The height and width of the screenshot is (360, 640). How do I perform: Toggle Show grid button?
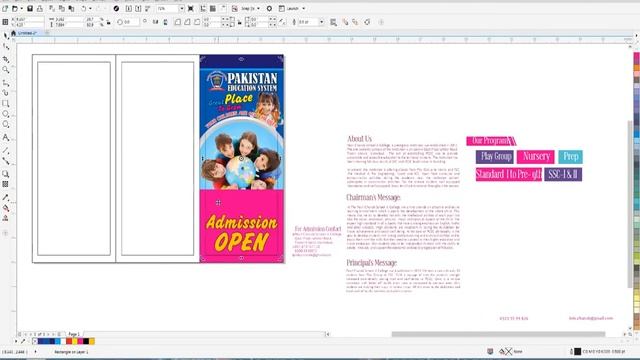[213, 9]
